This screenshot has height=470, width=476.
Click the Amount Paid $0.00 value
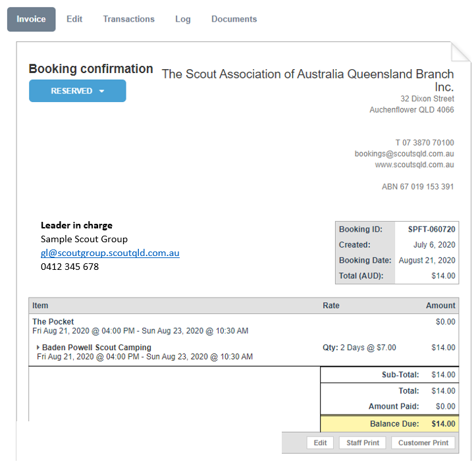coord(445,406)
